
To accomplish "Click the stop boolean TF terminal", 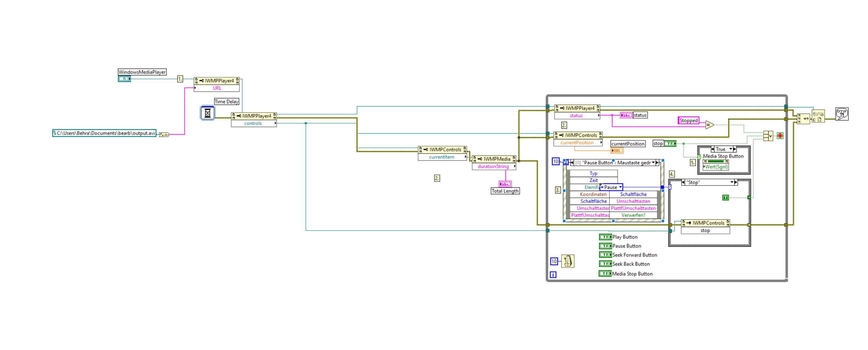I will click(670, 143).
